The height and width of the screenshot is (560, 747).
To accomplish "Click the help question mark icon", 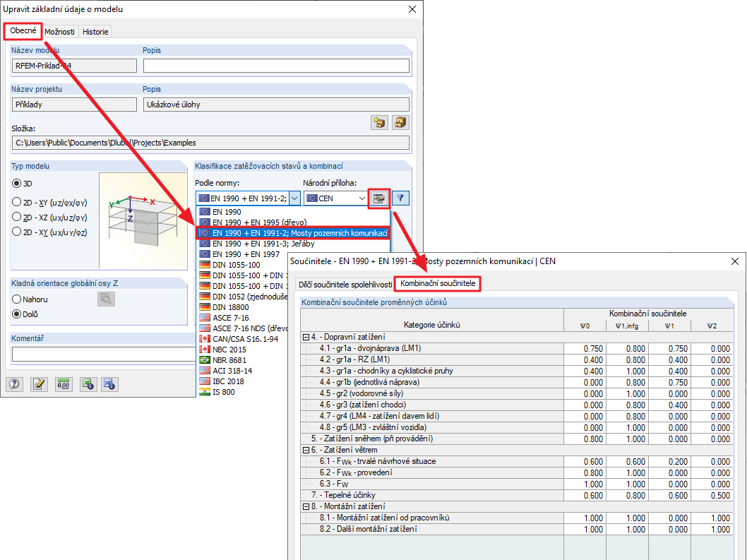I will [14, 384].
